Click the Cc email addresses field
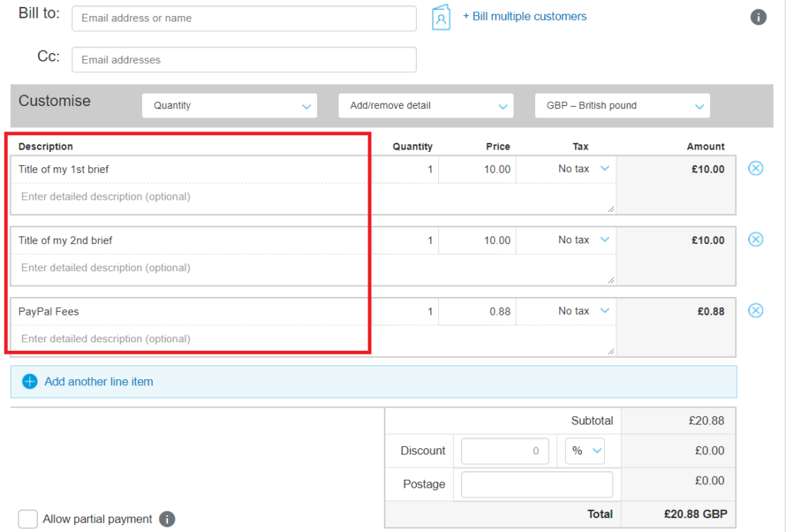The height and width of the screenshot is (532, 786). pos(244,60)
